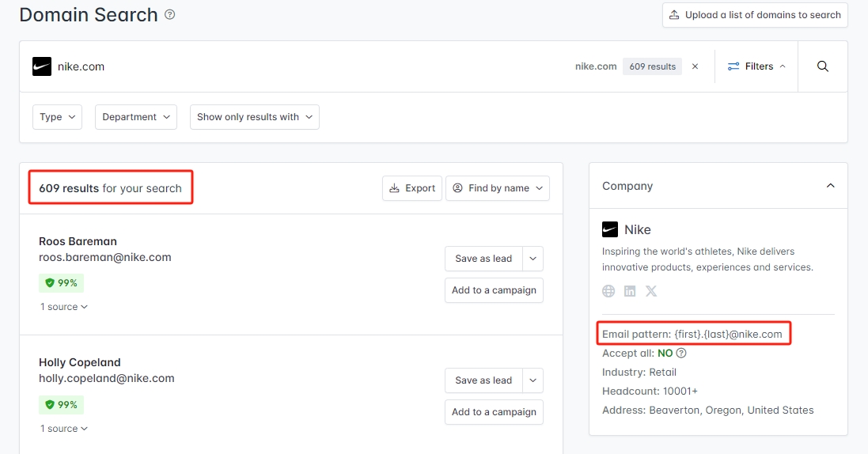Click holly.copeland@nike.com email address
The image size is (868, 454).
click(106, 379)
